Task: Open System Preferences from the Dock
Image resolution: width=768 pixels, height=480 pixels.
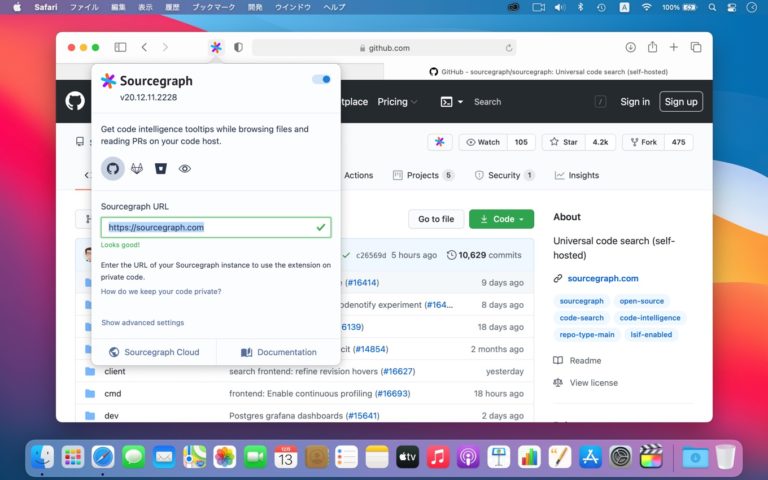Action: pyautogui.click(x=621, y=457)
